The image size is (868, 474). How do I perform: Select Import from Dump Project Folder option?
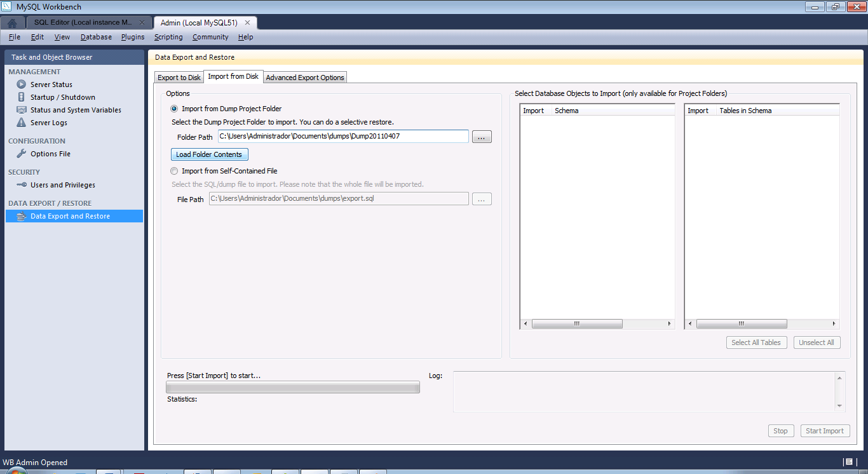(174, 109)
